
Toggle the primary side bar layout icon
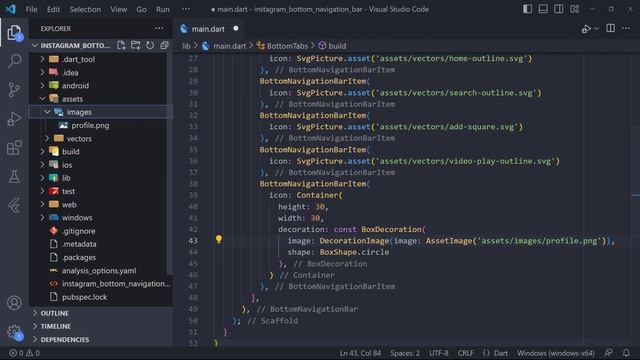tap(527, 9)
